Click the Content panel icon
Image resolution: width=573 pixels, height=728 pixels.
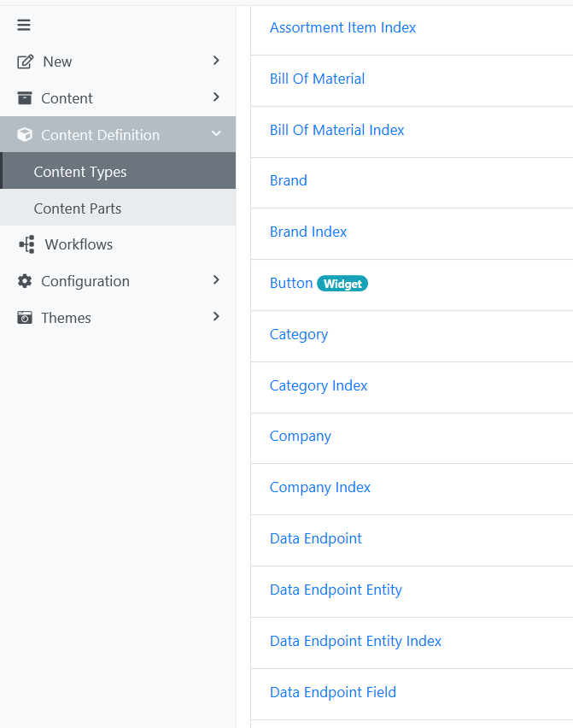(23, 97)
